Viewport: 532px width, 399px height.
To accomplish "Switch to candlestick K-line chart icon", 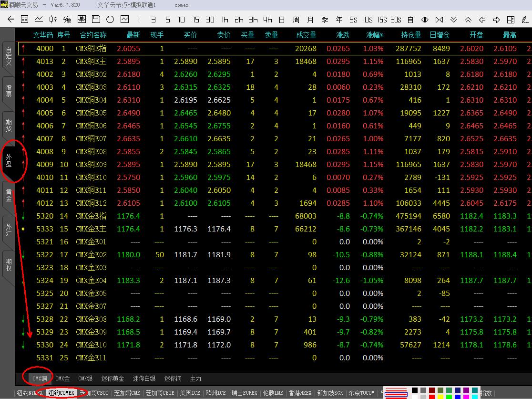I will click(x=53, y=20).
